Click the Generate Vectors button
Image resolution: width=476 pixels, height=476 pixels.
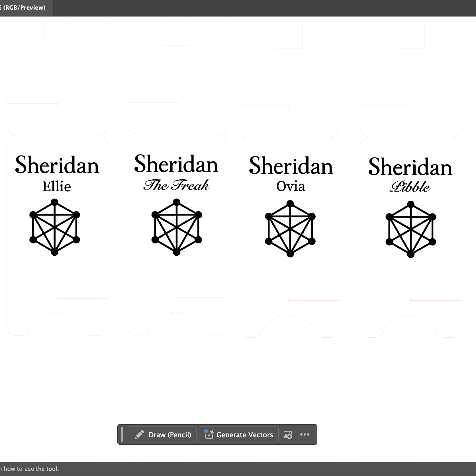coord(238,434)
